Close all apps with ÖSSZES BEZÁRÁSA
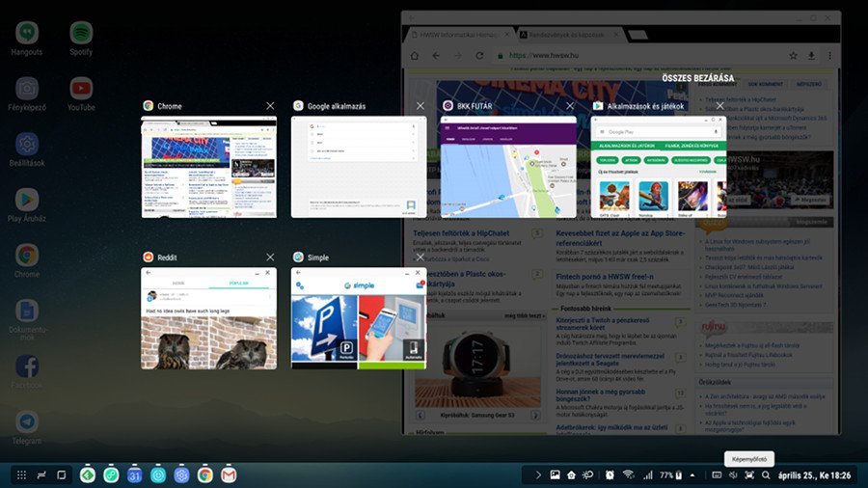Image resolution: width=868 pixels, height=488 pixels. pyautogui.click(x=698, y=78)
